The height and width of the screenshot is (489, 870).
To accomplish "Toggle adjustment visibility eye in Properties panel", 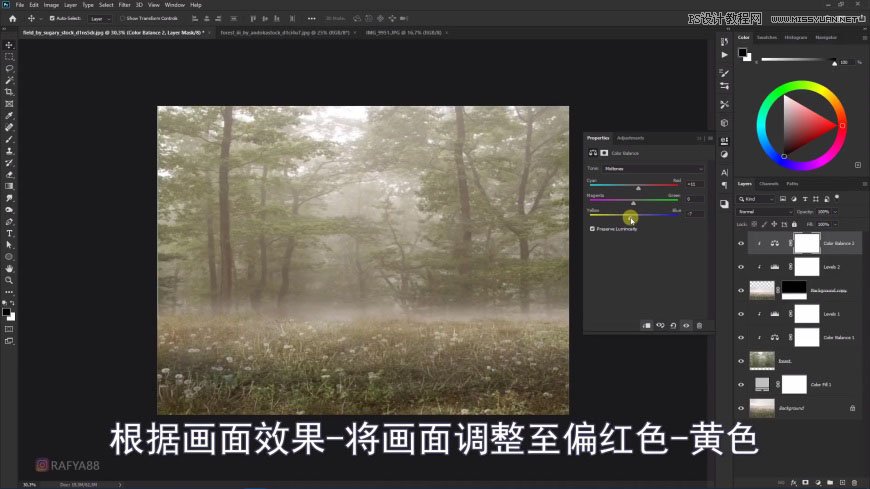I will (686, 326).
